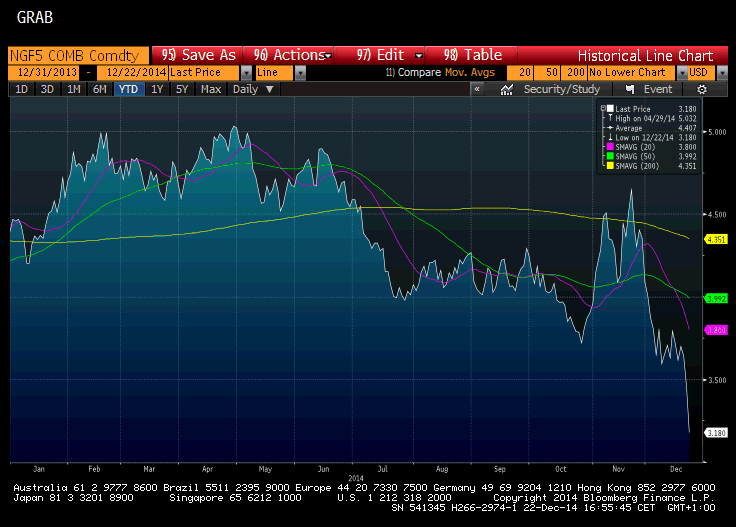This screenshot has height=527, width=736.
Task: Click the GRAB window title
Action: pos(35,18)
